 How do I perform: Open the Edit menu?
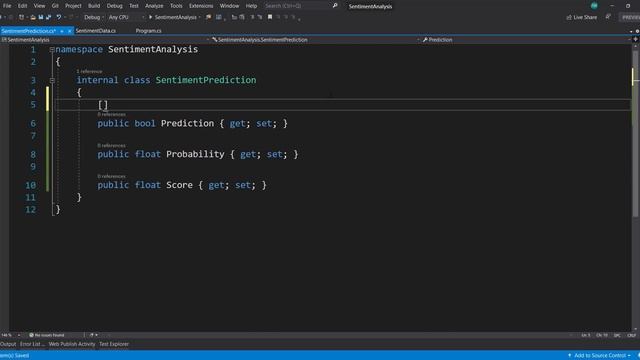pyautogui.click(x=22, y=6)
